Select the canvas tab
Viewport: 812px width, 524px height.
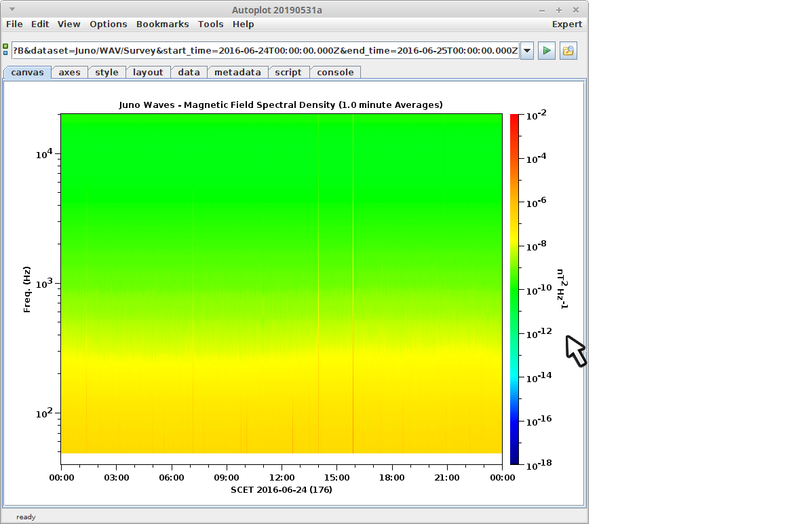tap(27, 73)
